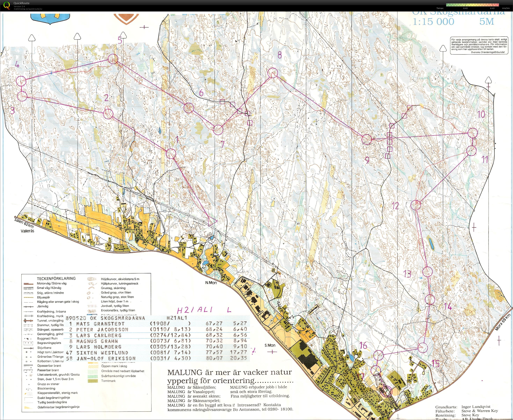Screen dimensions: 513x420
Task: Click the Blockterräng legend entry
Action: click(x=46, y=389)
